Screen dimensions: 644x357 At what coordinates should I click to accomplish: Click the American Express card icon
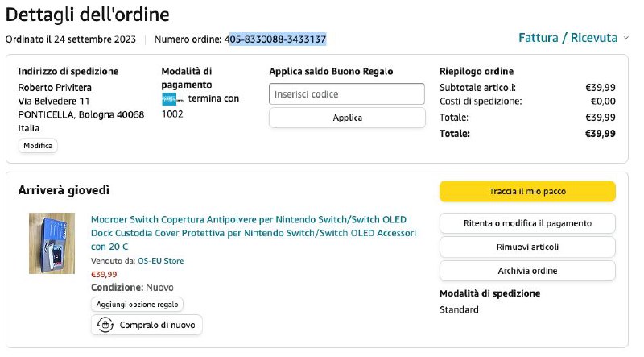[x=169, y=99]
